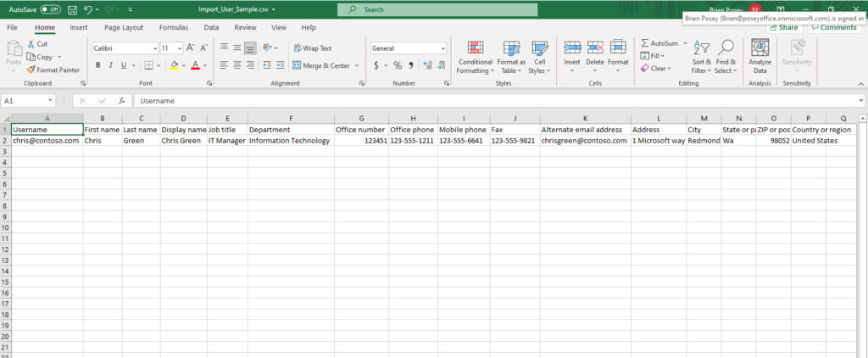Open the View tab
The width and height of the screenshot is (868, 358).
pos(279,27)
